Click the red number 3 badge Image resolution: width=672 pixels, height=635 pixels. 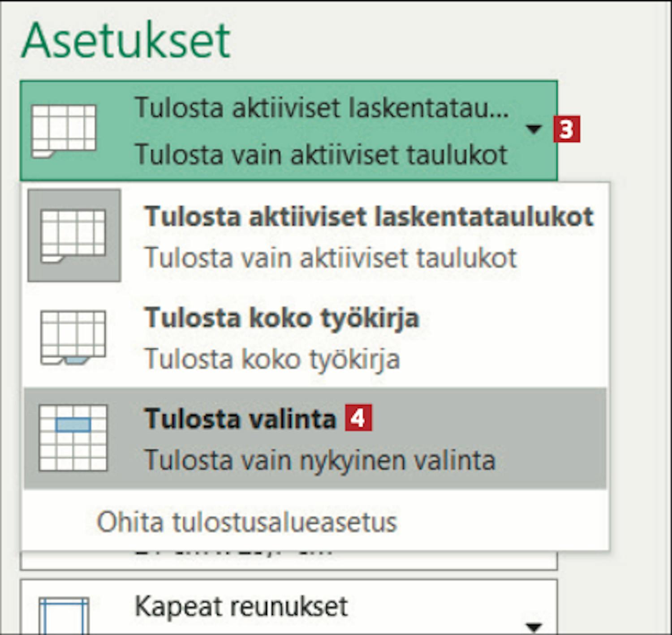click(566, 129)
